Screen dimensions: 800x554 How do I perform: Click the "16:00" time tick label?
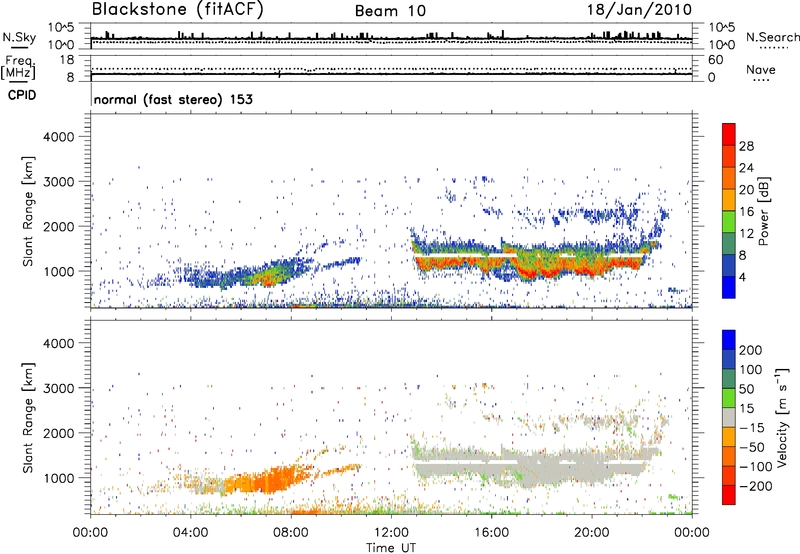click(491, 533)
